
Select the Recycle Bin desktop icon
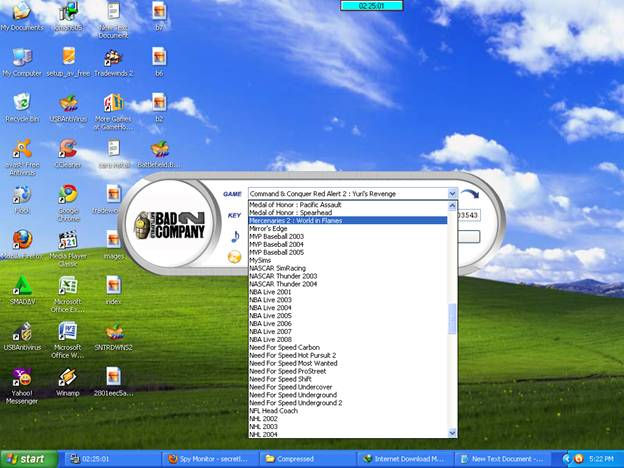pyautogui.click(x=22, y=107)
